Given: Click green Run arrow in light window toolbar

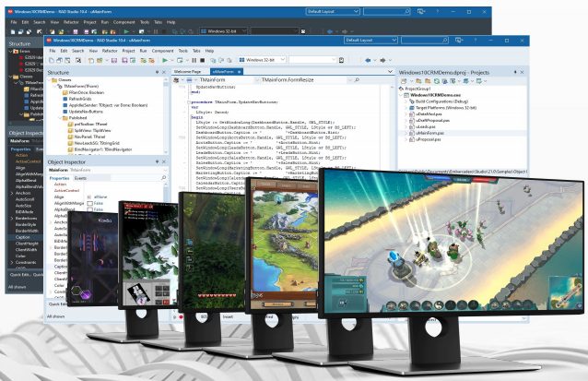Looking at the screenshot, I should pyautogui.click(x=165, y=60).
